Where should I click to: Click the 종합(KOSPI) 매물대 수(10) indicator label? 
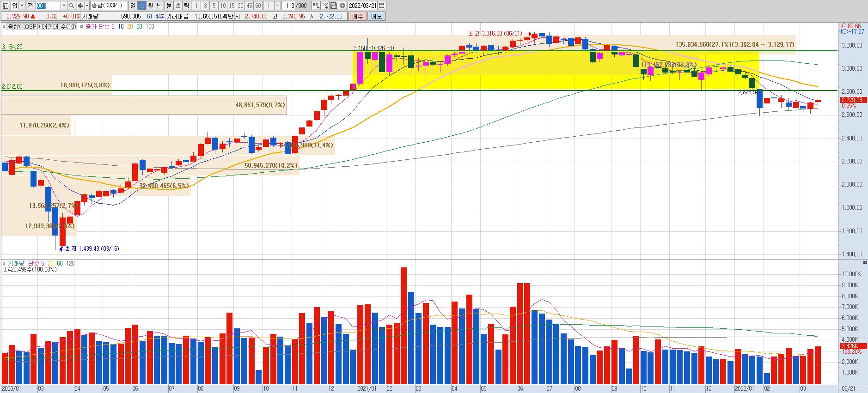click(x=42, y=27)
